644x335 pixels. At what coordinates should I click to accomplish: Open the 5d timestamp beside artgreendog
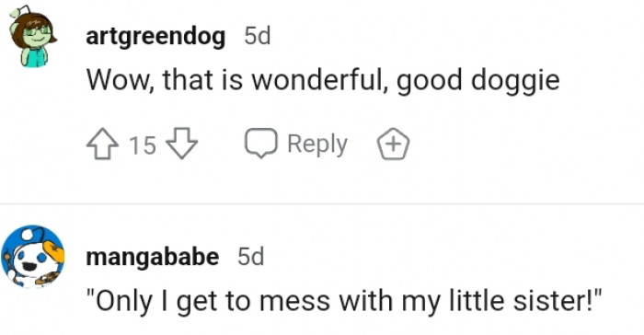(x=258, y=36)
